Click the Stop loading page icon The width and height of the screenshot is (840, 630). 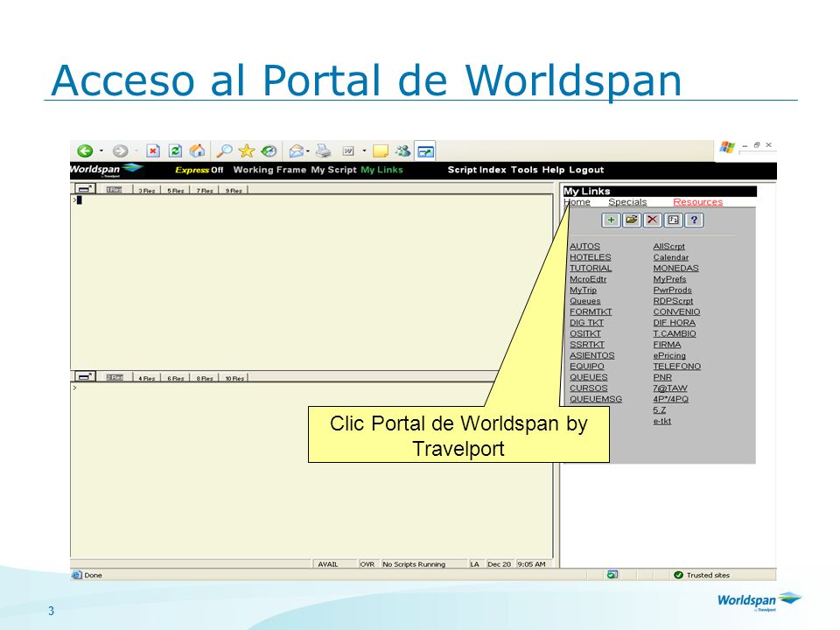click(x=153, y=151)
